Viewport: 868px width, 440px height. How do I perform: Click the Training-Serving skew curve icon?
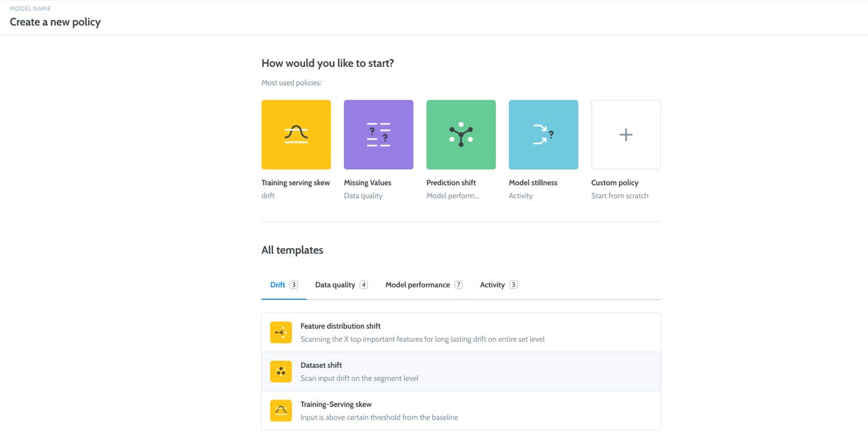point(281,410)
